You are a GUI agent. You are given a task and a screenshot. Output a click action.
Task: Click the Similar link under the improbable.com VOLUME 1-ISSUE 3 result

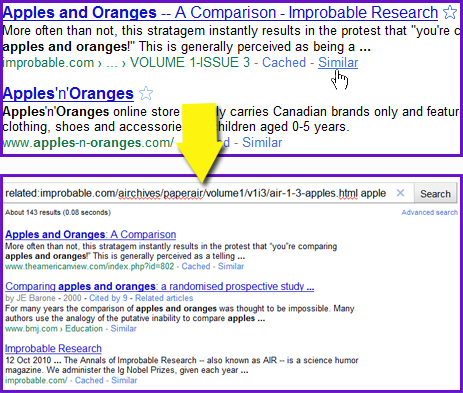click(338, 62)
